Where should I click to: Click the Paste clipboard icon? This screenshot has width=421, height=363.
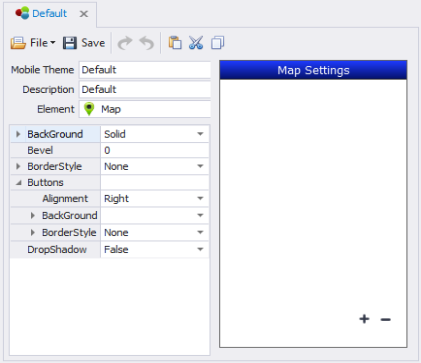(x=175, y=43)
